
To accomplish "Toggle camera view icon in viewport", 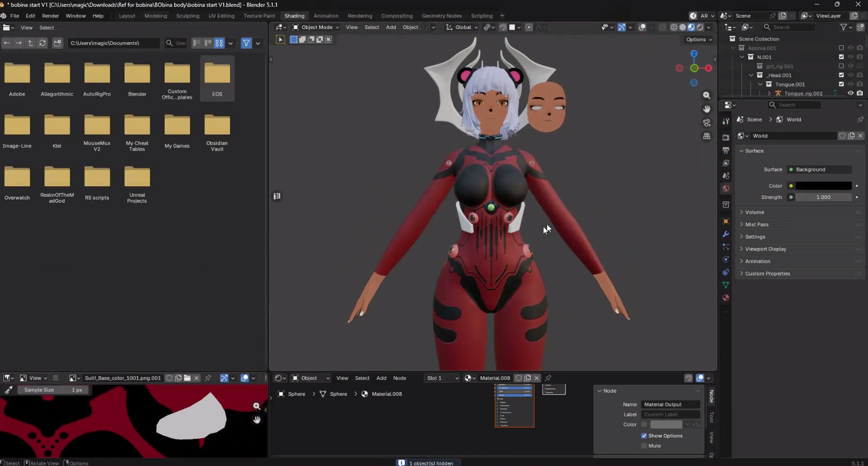I will click(x=707, y=122).
